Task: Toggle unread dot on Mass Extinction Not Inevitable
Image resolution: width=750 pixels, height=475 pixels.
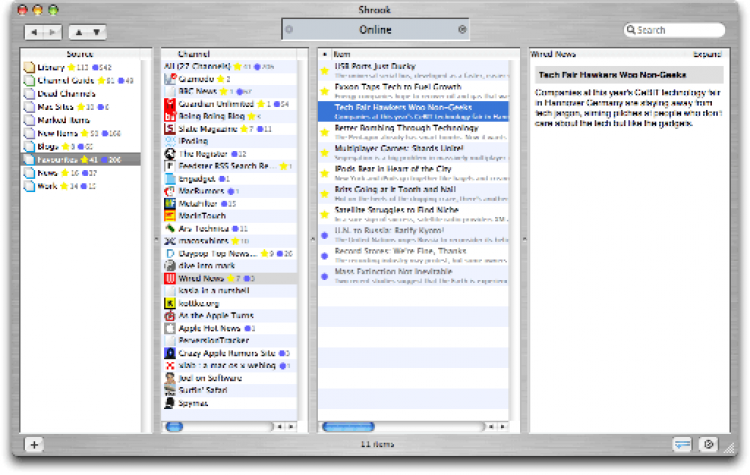Action: pos(325,276)
